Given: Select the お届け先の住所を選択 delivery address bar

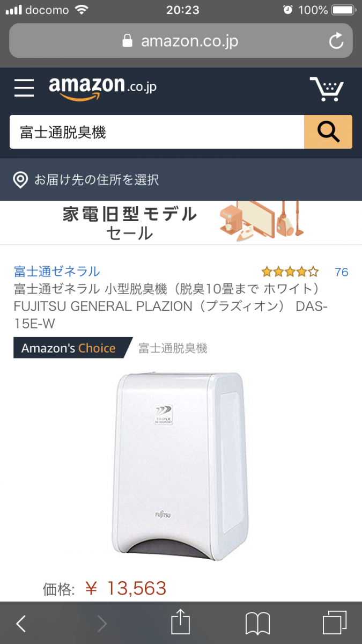Looking at the screenshot, I should (181, 180).
